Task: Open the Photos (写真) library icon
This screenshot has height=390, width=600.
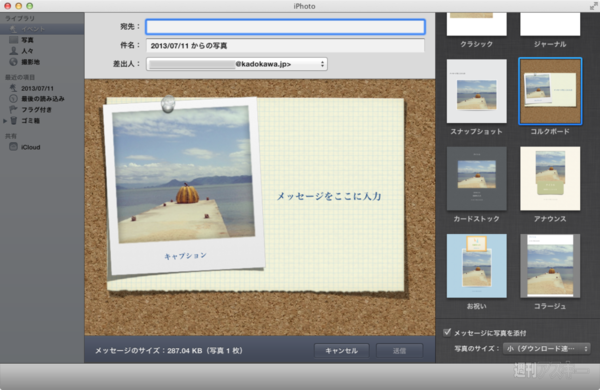Action: [13, 40]
